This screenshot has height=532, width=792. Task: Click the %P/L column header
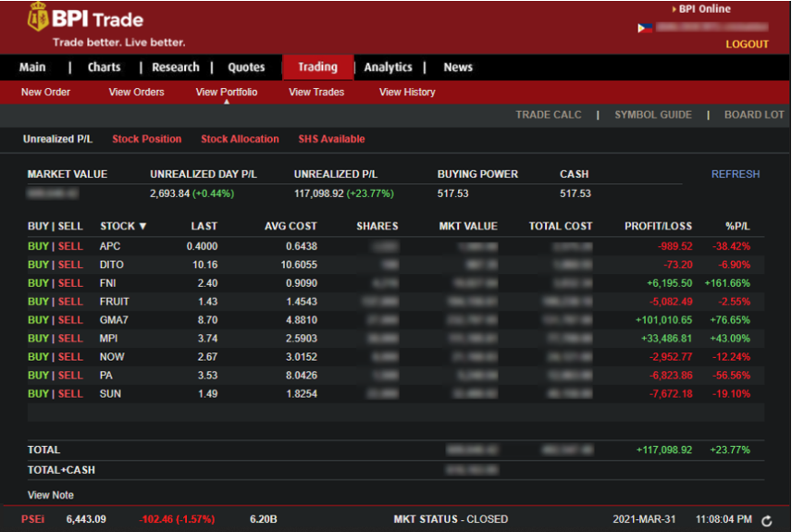point(737,227)
